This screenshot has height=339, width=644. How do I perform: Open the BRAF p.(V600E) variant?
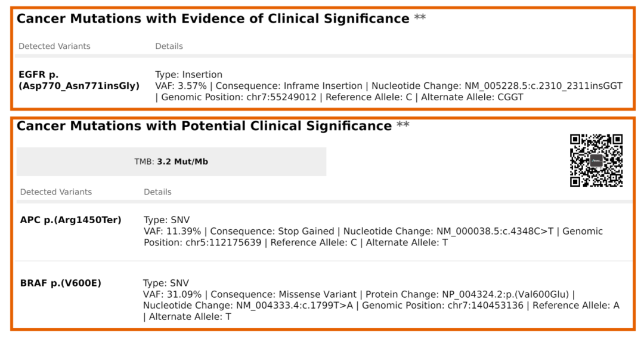[x=61, y=283]
